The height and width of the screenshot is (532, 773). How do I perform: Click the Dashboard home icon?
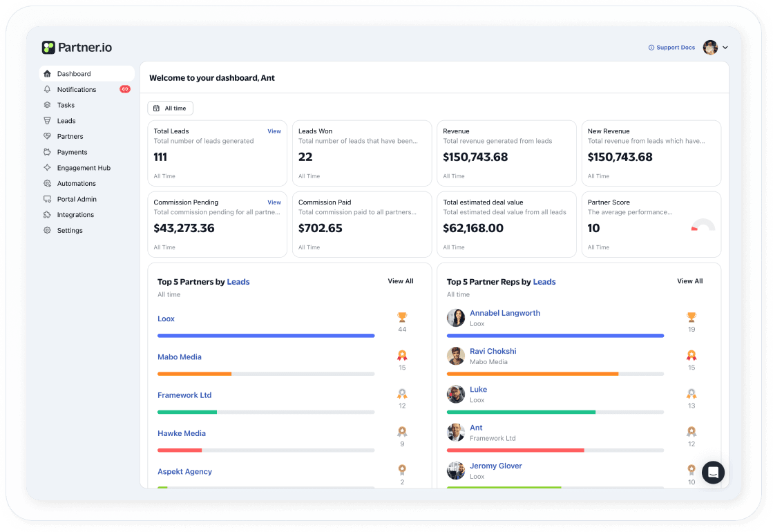(48, 74)
